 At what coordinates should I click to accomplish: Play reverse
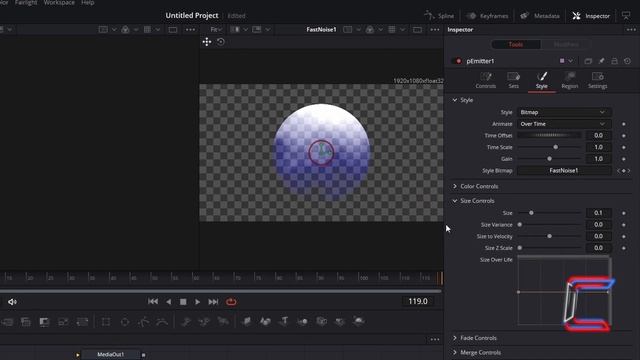coord(169,302)
